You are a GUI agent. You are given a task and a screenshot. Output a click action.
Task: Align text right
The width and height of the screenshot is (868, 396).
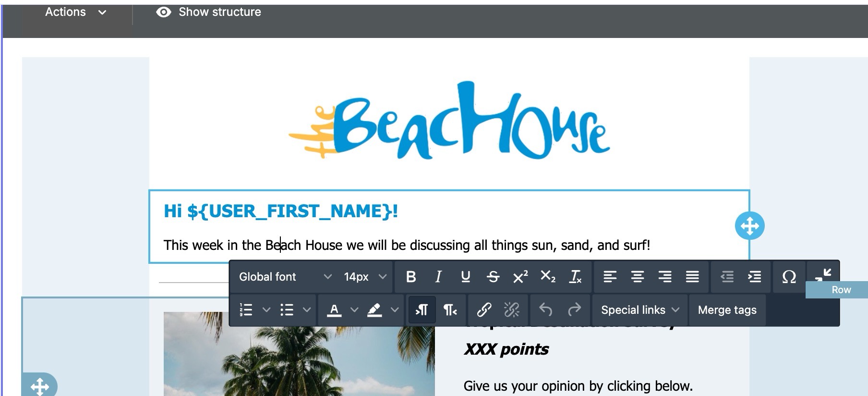pyautogui.click(x=665, y=277)
